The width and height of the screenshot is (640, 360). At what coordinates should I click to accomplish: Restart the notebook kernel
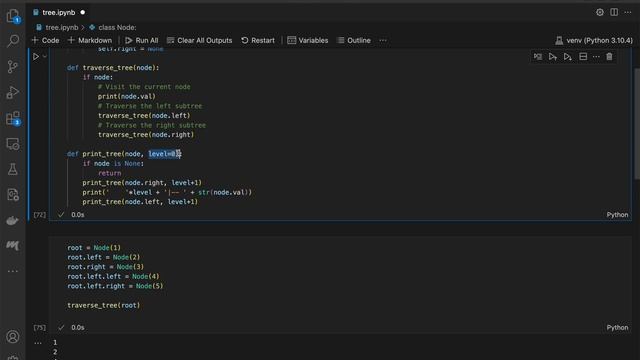tap(258, 40)
